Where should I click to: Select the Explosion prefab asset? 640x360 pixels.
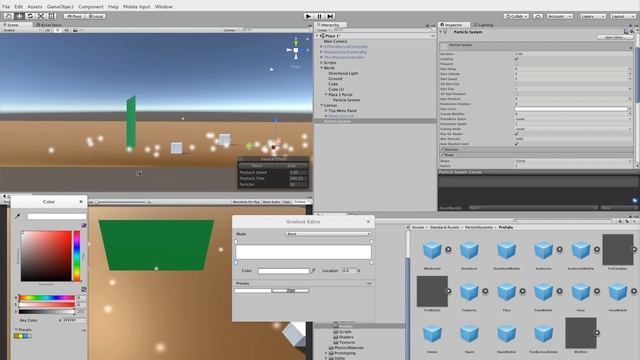click(x=543, y=250)
